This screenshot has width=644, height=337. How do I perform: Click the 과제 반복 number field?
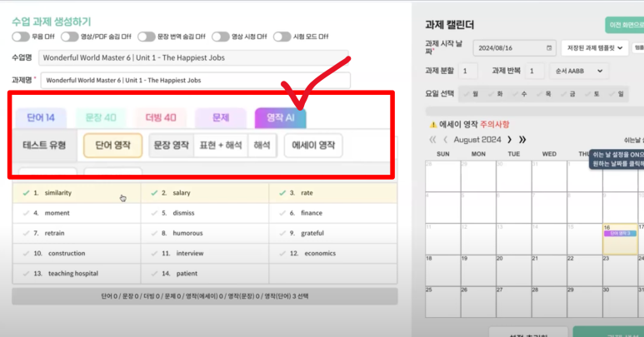[x=534, y=71]
